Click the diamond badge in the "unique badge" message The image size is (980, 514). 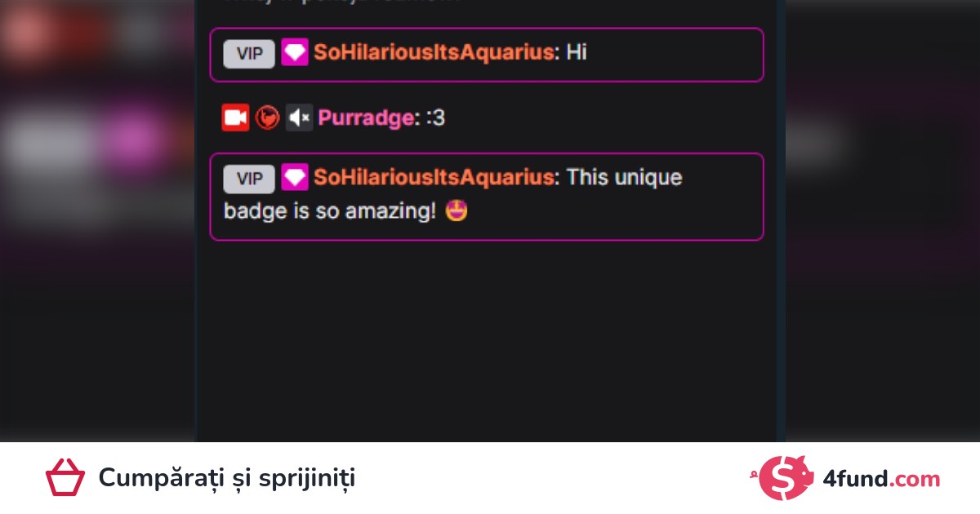coord(295,178)
